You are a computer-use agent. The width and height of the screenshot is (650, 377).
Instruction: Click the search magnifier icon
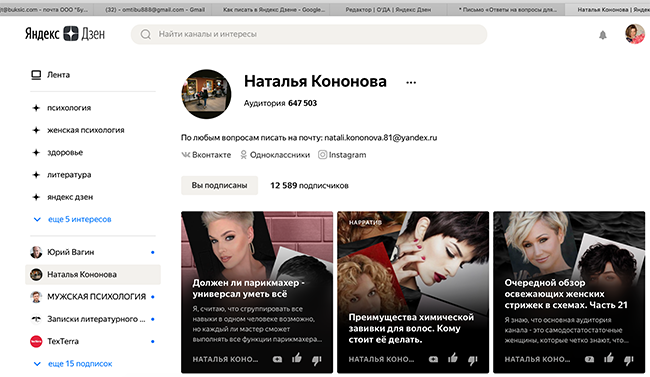pyautogui.click(x=146, y=34)
